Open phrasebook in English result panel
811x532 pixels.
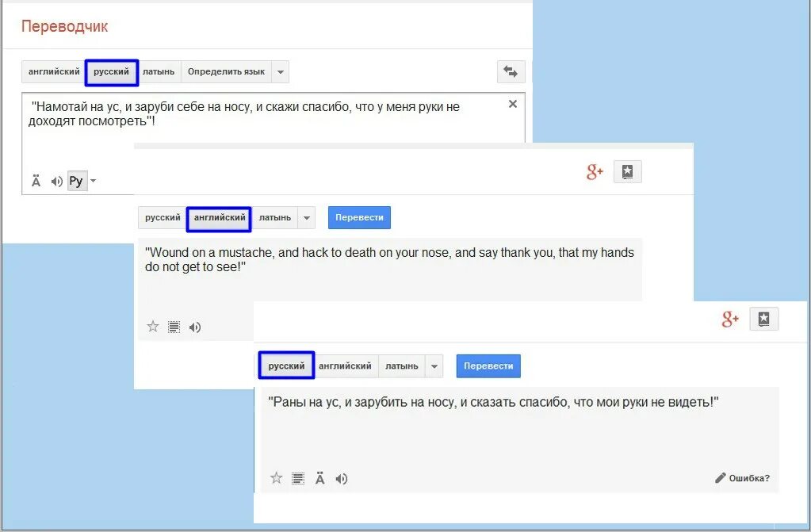627,171
